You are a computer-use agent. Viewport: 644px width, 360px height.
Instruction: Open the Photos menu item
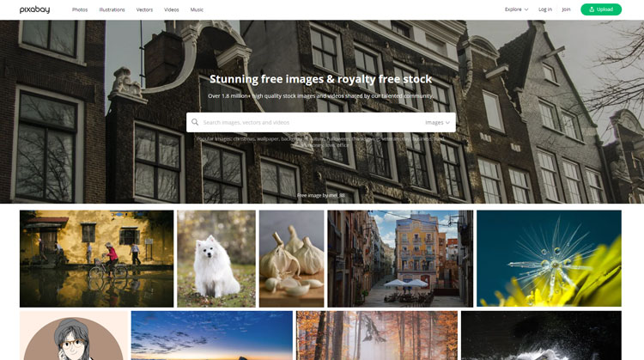click(80, 9)
